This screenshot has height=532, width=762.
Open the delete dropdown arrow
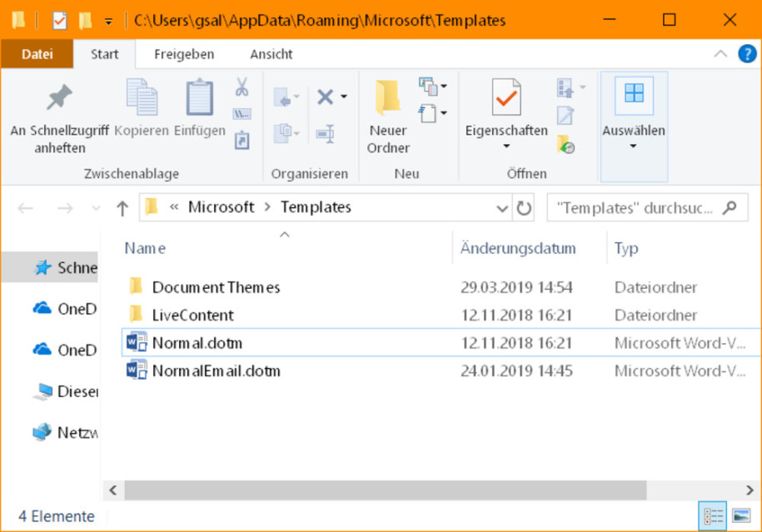click(344, 97)
